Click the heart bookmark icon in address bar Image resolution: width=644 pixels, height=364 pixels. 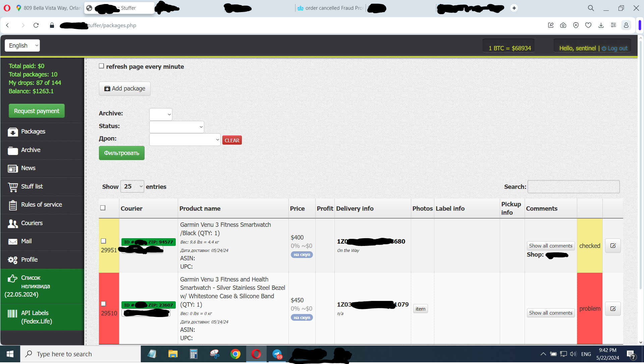(588, 25)
